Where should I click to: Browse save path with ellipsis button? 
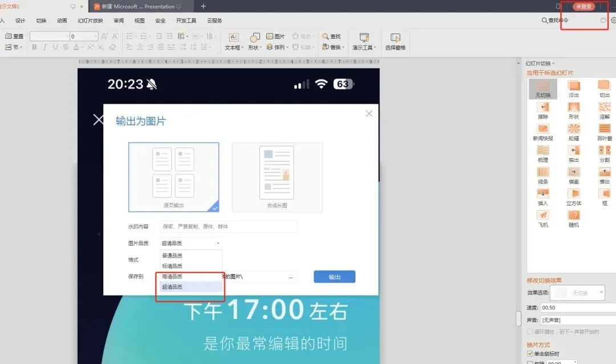pos(291,277)
